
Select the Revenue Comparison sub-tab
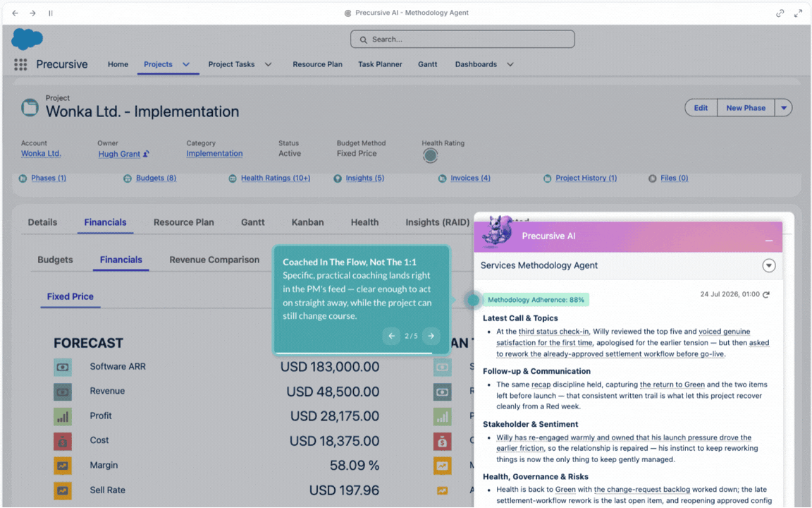[x=214, y=260]
